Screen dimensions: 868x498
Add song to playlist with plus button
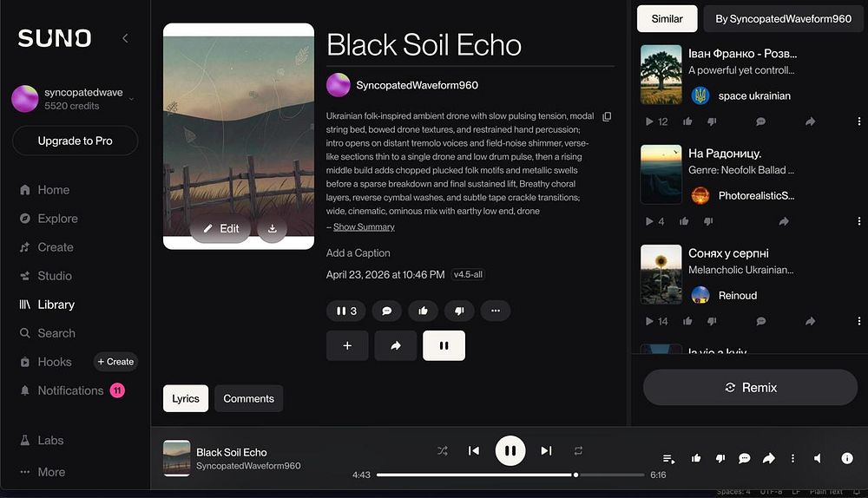coord(347,346)
